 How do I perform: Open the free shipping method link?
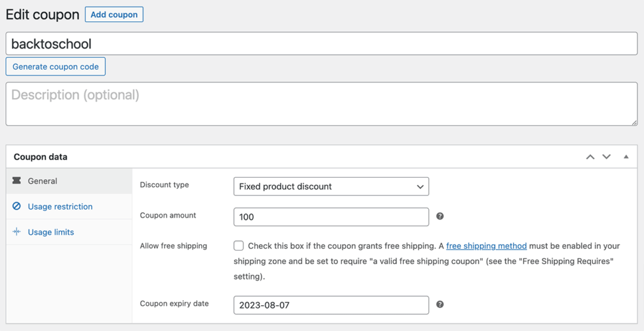point(486,246)
